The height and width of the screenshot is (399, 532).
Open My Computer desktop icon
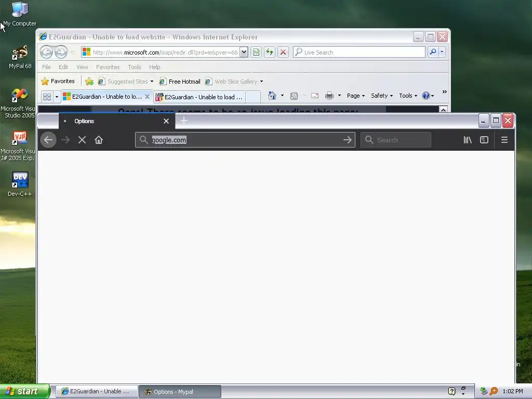click(x=20, y=14)
